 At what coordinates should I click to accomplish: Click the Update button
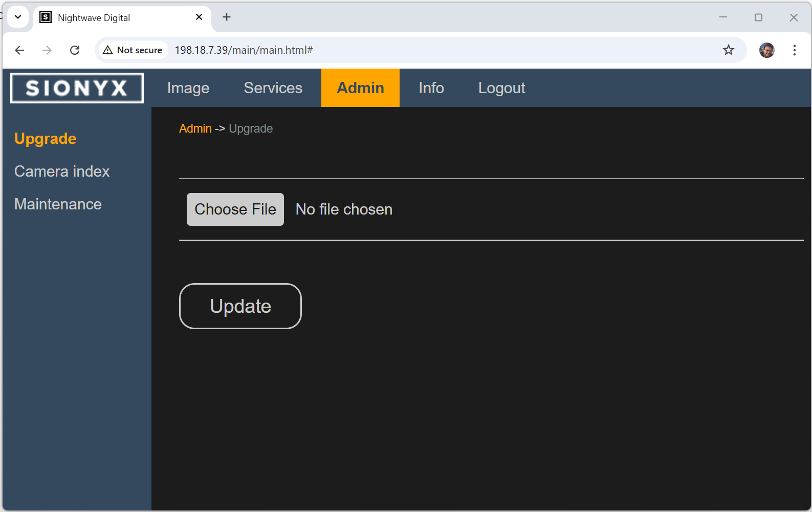point(240,306)
